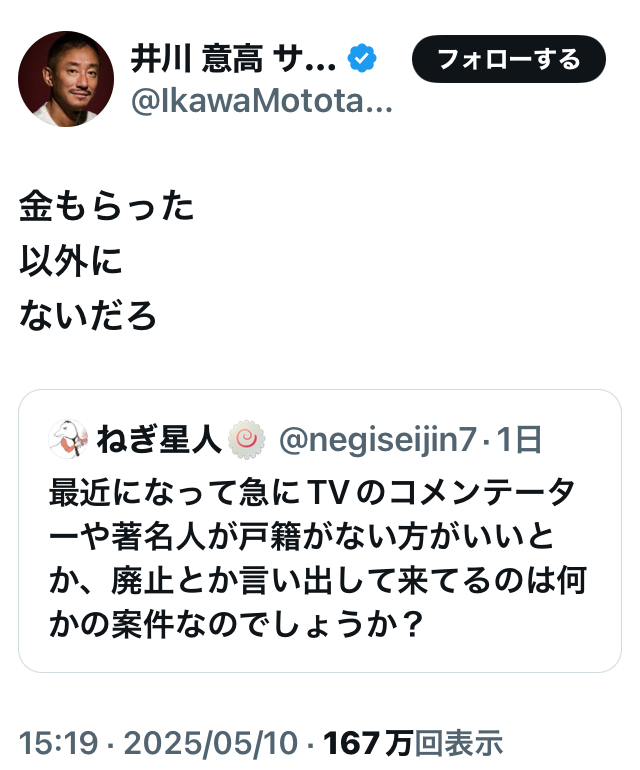Image resolution: width=640 pixels, height=770 pixels.
Task: Click the 15:19 post time
Action: pos(58,742)
